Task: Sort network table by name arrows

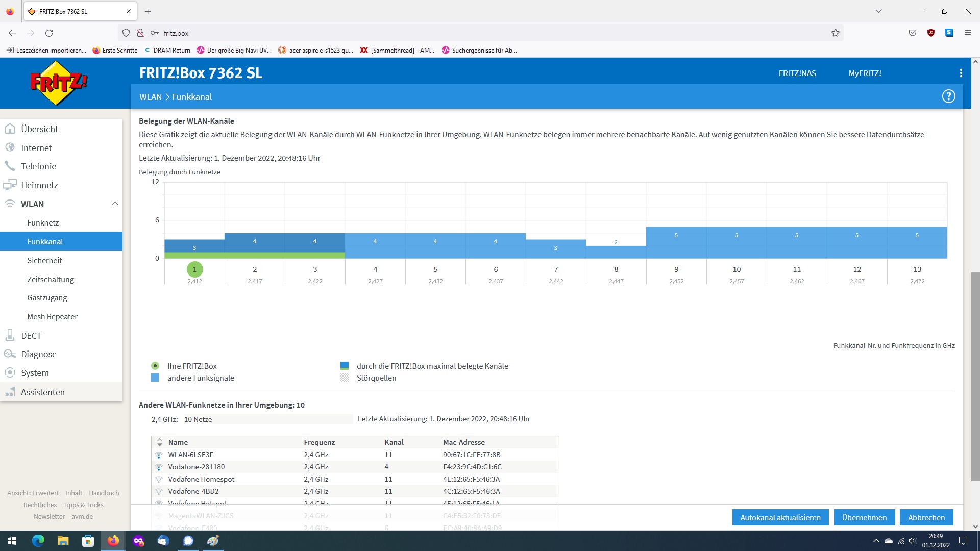Action: pos(160,442)
